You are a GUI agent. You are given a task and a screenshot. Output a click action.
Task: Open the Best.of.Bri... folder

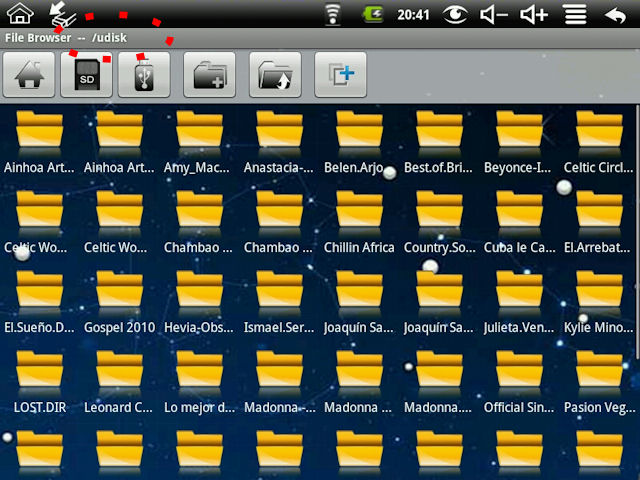(440, 142)
